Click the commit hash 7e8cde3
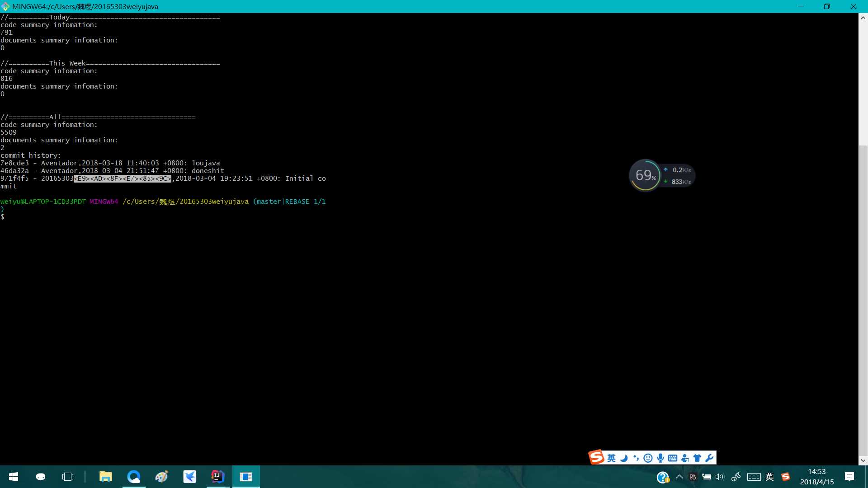The image size is (868, 488). [14, 163]
